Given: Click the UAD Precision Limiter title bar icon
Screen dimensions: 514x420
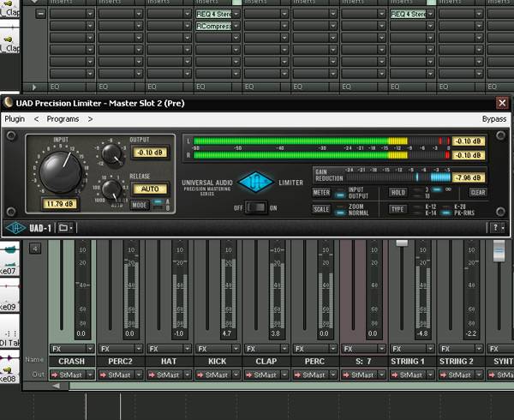Looking at the screenshot, I should (9, 103).
